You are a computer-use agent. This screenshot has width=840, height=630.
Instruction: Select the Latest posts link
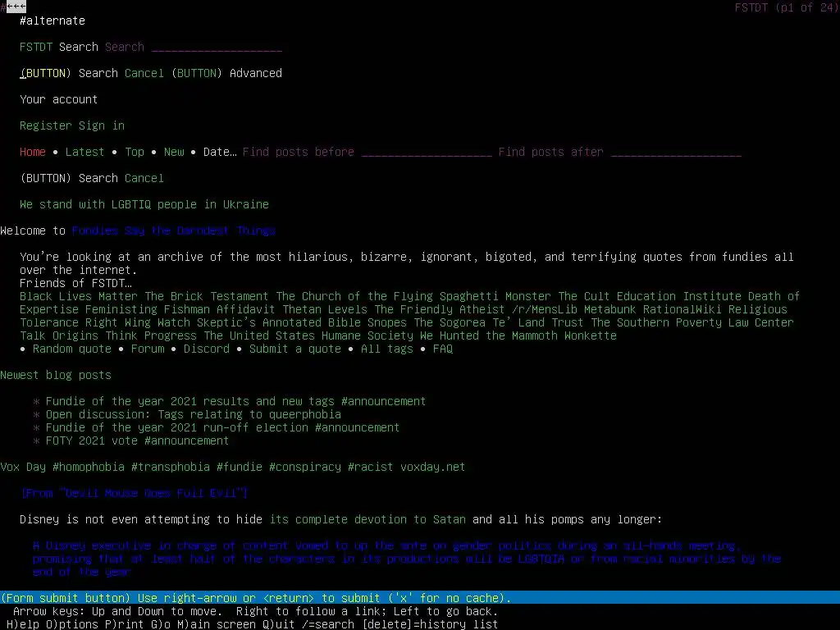point(84,152)
